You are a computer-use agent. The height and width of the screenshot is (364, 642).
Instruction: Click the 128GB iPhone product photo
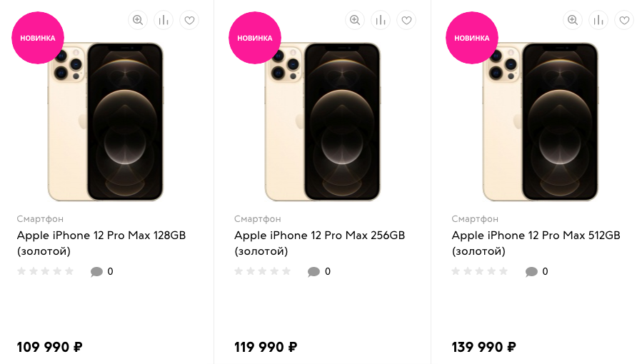tap(106, 121)
